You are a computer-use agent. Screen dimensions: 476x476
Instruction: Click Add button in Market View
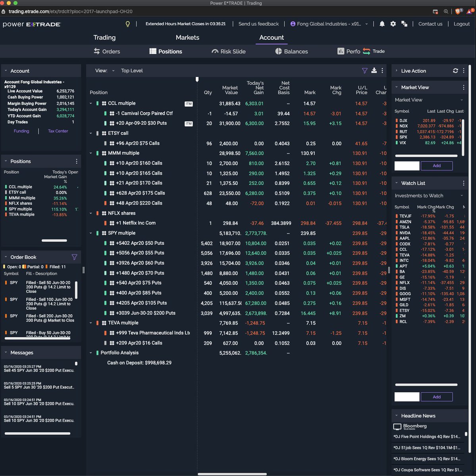[437, 166]
